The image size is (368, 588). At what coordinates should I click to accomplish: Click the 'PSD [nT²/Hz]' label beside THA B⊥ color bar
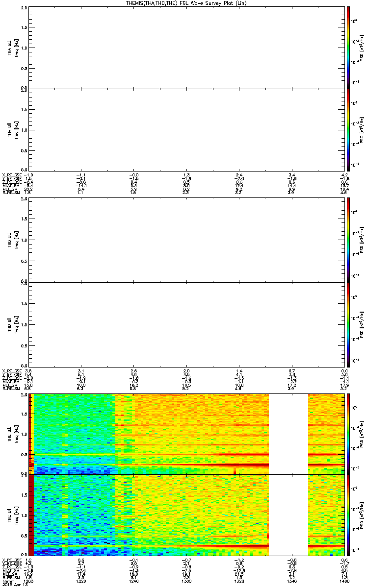pyautogui.click(x=362, y=47)
